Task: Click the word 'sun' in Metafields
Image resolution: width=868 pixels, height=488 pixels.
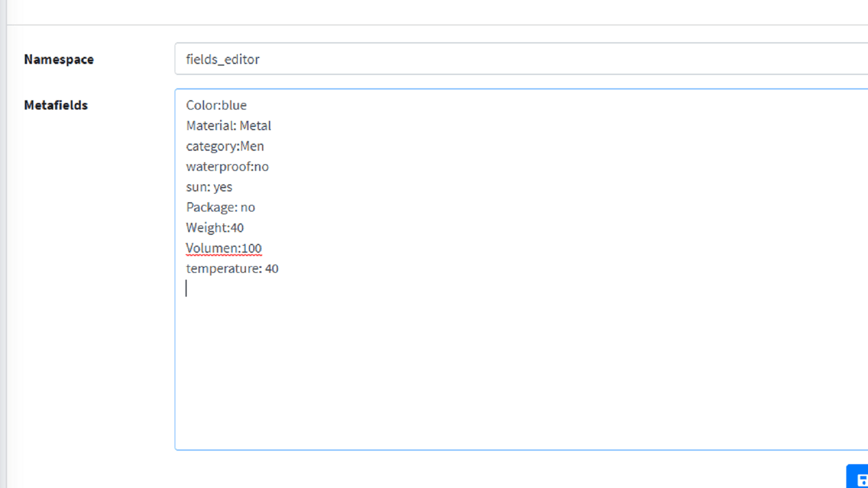Action: 196,187
